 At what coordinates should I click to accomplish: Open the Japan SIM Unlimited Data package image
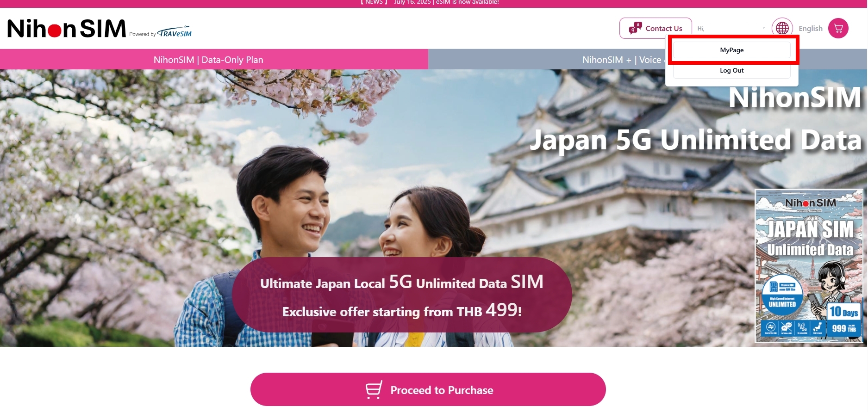tap(809, 266)
